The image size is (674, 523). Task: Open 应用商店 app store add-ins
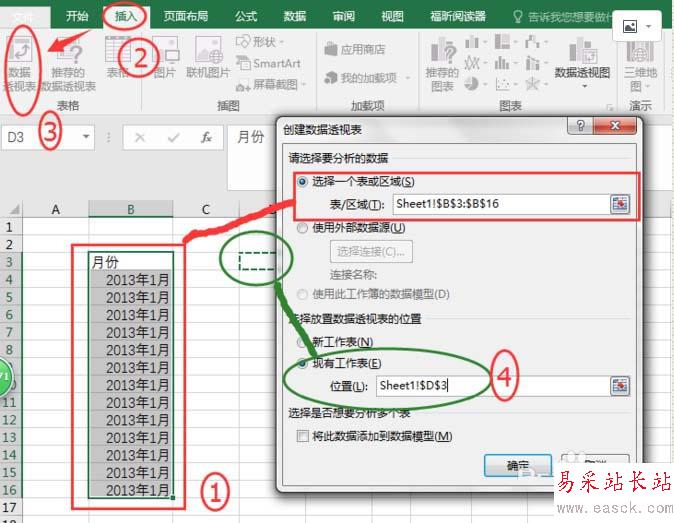point(355,49)
